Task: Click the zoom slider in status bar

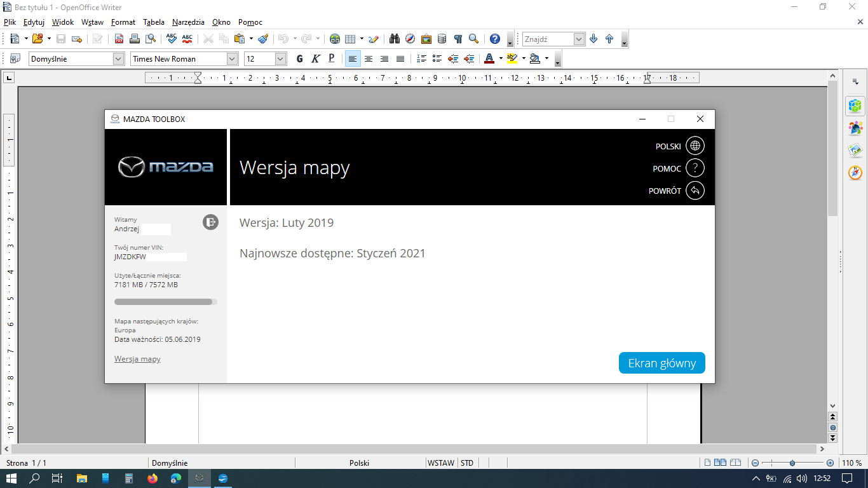Action: point(792,463)
